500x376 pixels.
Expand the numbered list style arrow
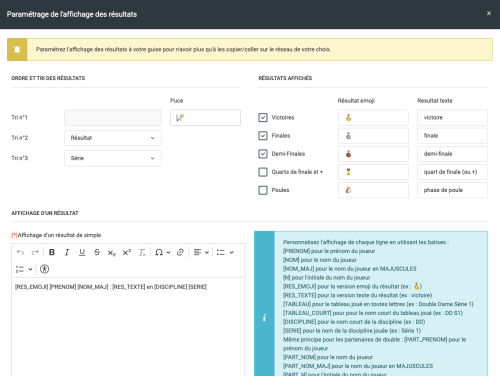tap(30, 269)
